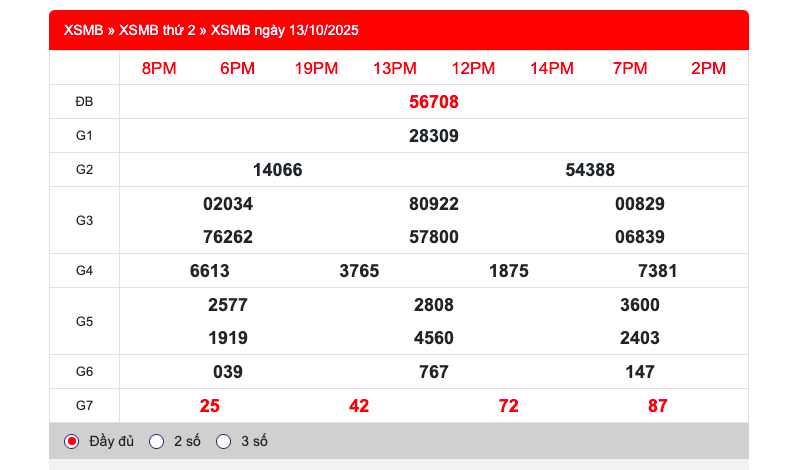Click the 8PM code in header row
Image resolution: width=792 pixels, height=470 pixels.
point(159,68)
